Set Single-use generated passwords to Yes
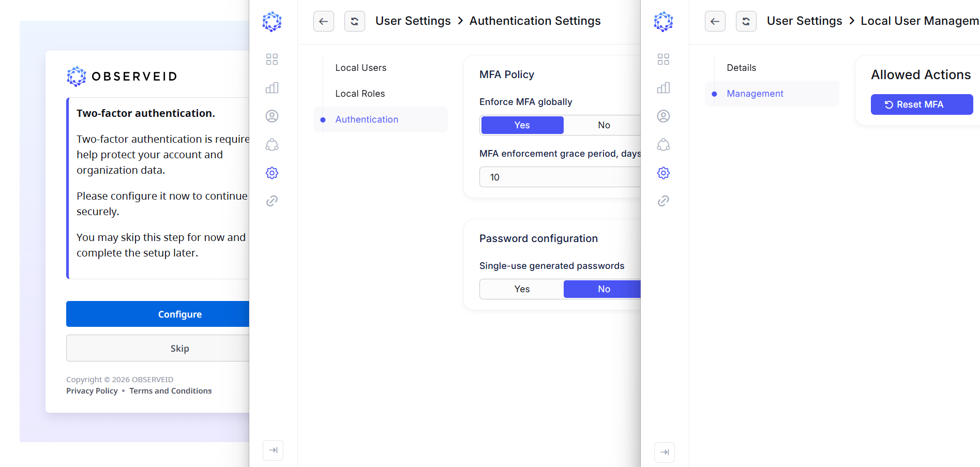This screenshot has width=980, height=467. pyautogui.click(x=522, y=289)
